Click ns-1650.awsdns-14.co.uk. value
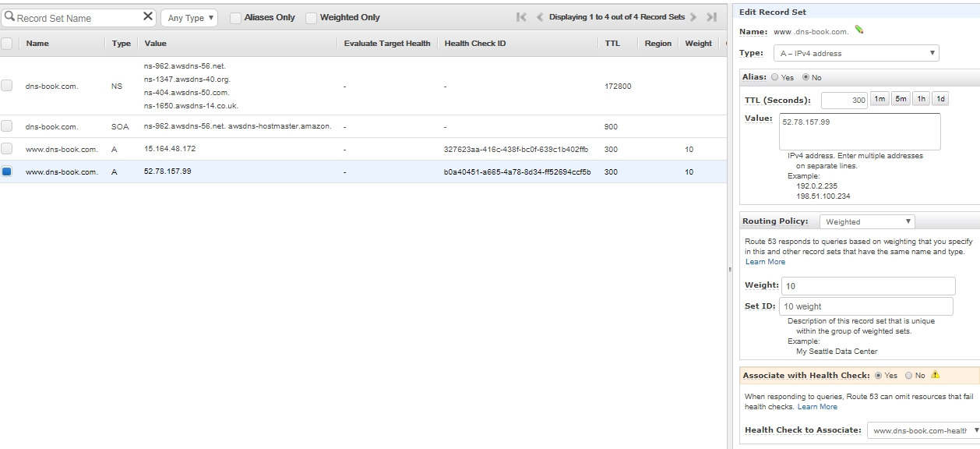The height and width of the screenshot is (449, 980). click(192, 106)
